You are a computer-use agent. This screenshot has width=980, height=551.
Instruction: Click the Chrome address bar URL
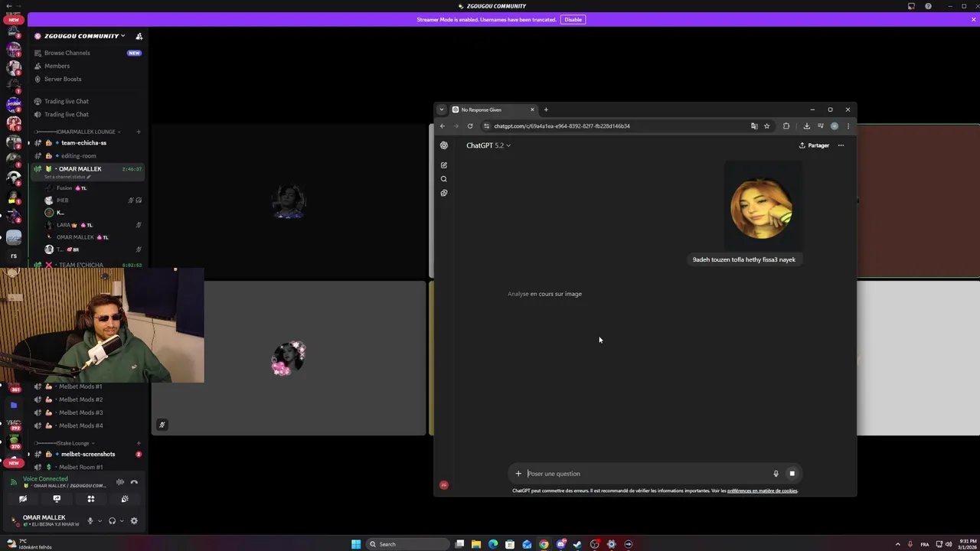pos(562,126)
